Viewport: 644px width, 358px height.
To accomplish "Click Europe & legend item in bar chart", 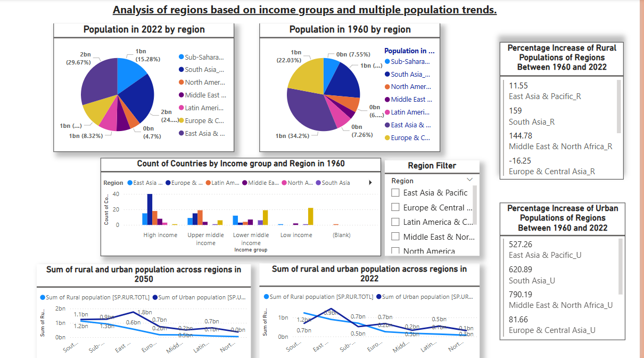I will tap(183, 183).
